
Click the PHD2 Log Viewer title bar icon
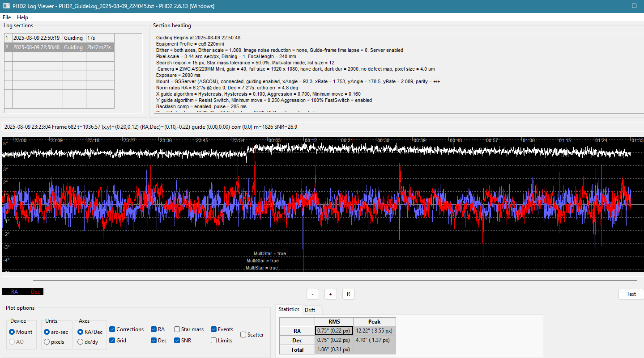(x=6, y=6)
